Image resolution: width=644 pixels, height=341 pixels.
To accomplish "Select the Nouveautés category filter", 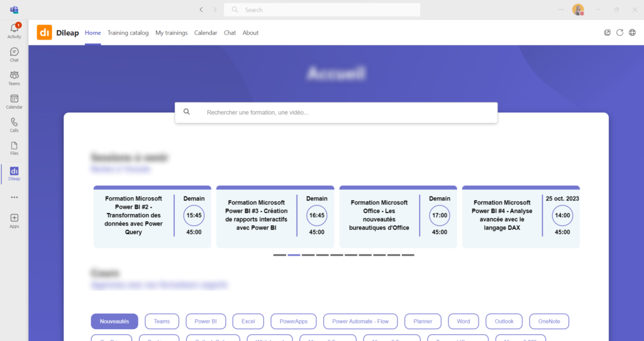I will pyautogui.click(x=114, y=322).
